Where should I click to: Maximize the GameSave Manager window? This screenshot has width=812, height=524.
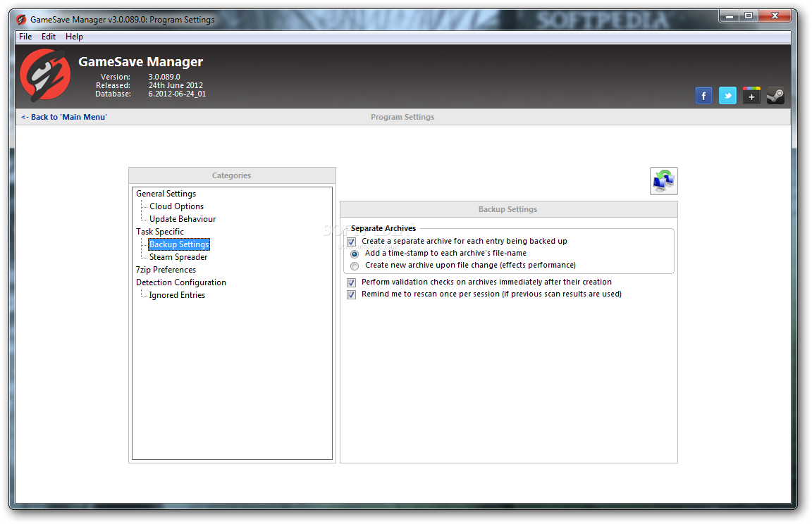coord(749,16)
